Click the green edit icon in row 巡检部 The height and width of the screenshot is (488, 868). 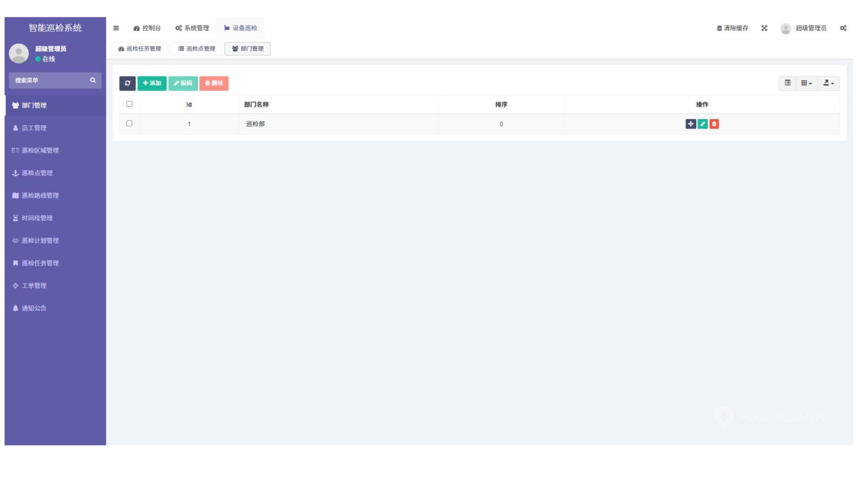coord(703,124)
